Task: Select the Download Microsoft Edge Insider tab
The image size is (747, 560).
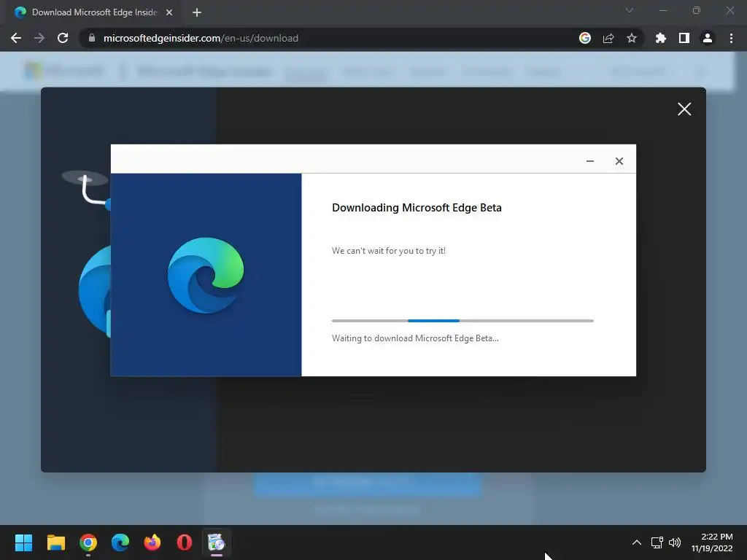Action: point(94,12)
